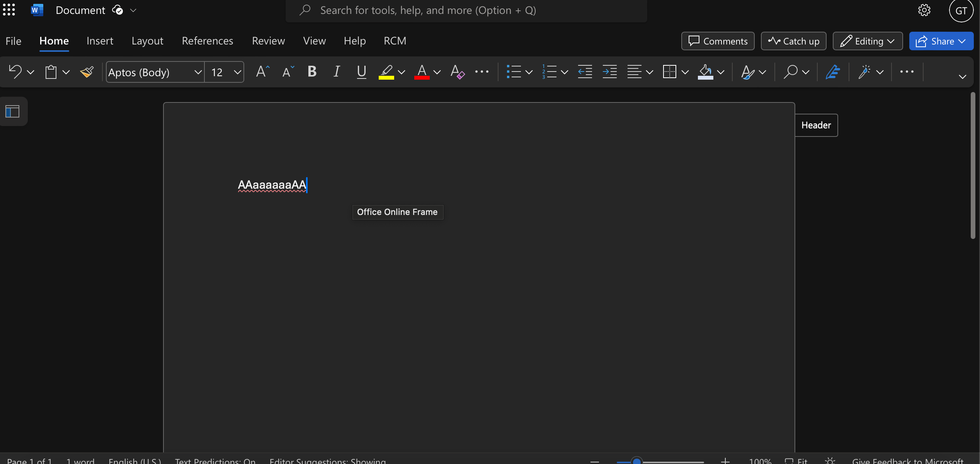Apply yellow text highlight color

[x=386, y=72]
